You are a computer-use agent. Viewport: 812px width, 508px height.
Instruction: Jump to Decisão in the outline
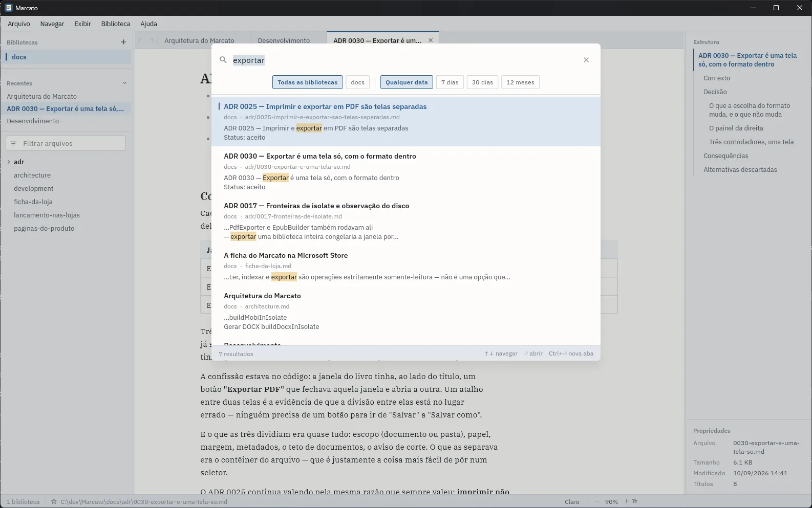(715, 92)
